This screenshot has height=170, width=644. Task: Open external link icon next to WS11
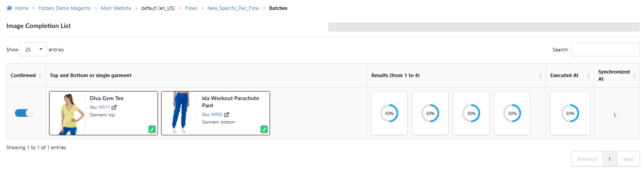(114, 107)
